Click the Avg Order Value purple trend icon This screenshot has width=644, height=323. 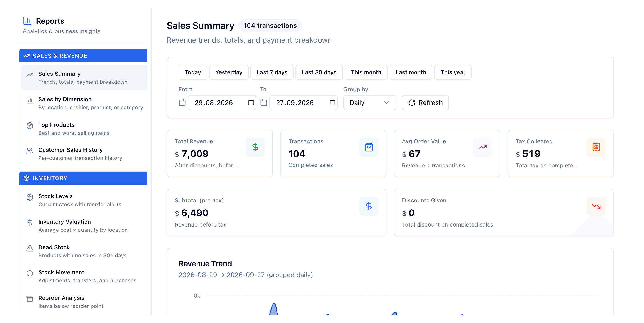483,147
